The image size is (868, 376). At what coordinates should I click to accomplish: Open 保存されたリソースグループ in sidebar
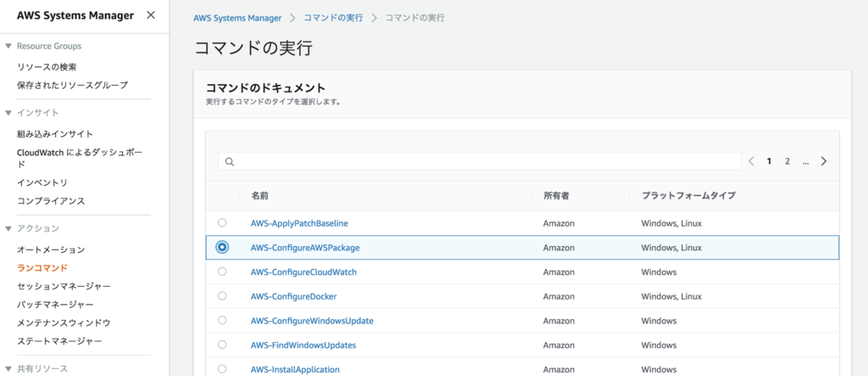click(72, 85)
